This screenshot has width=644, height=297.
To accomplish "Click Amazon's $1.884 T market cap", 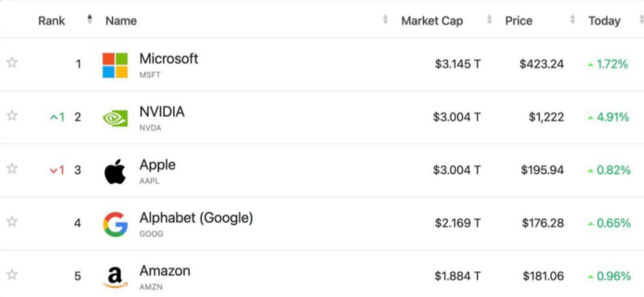I will coord(457,276).
